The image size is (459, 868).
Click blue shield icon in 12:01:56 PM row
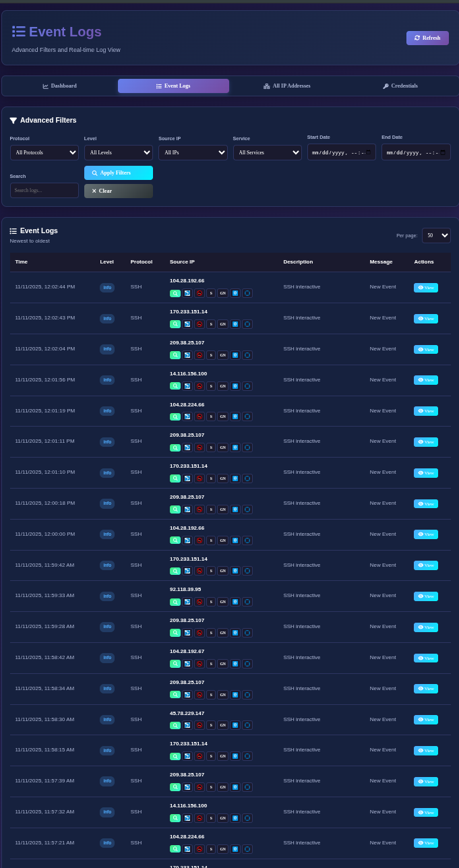(235, 386)
